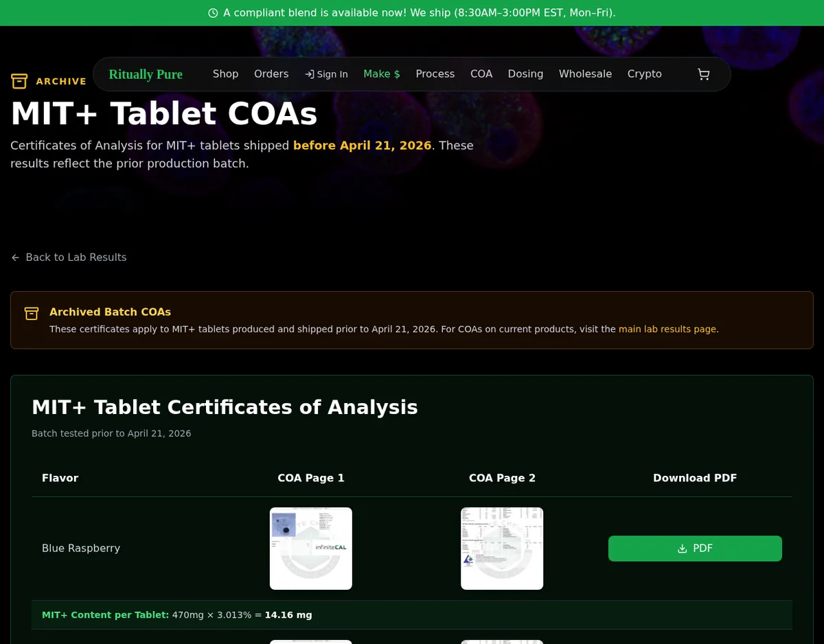Click the clock icon in the top banner

point(213,13)
